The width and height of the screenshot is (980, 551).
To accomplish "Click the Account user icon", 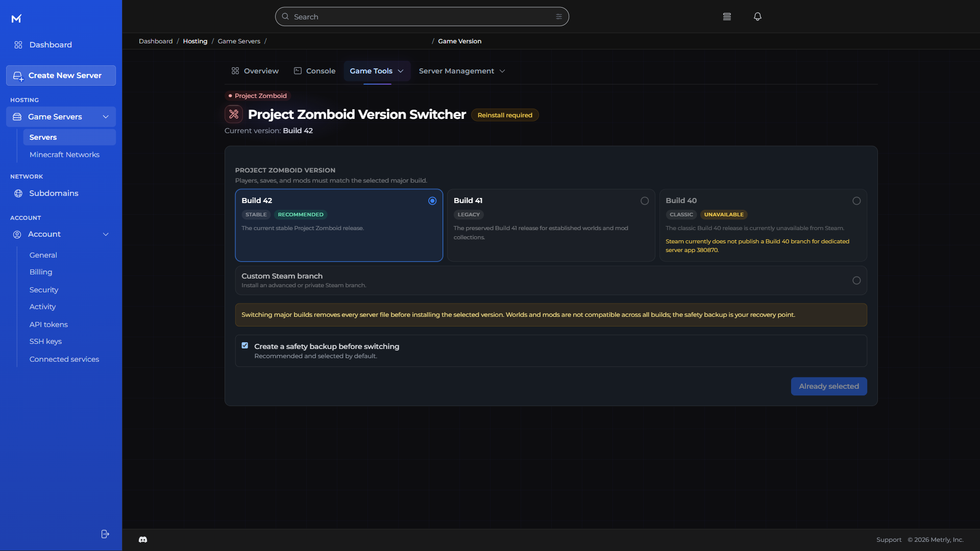I will 17,234.
